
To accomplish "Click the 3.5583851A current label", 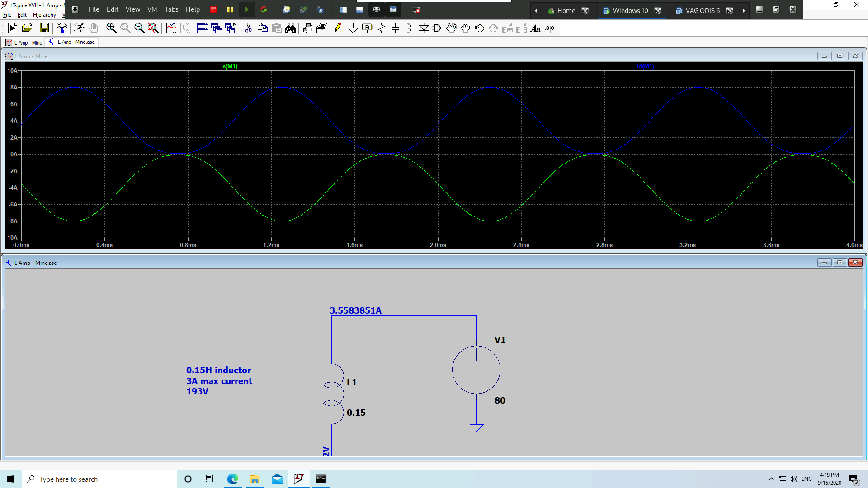I will pyautogui.click(x=355, y=310).
